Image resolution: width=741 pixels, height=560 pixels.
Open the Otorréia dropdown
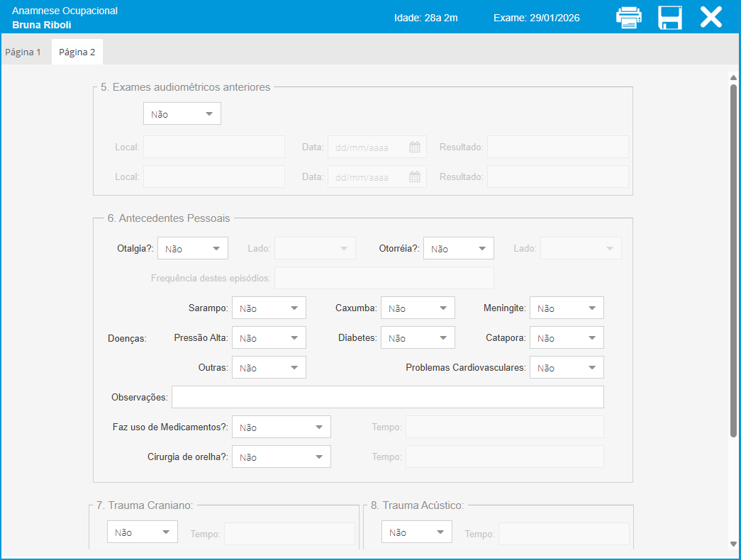coord(459,249)
